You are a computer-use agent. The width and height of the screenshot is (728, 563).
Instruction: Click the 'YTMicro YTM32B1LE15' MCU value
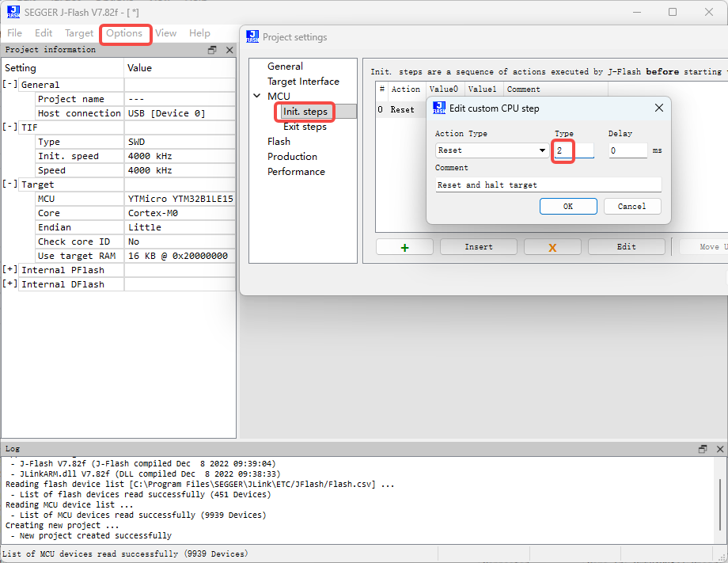tap(180, 199)
